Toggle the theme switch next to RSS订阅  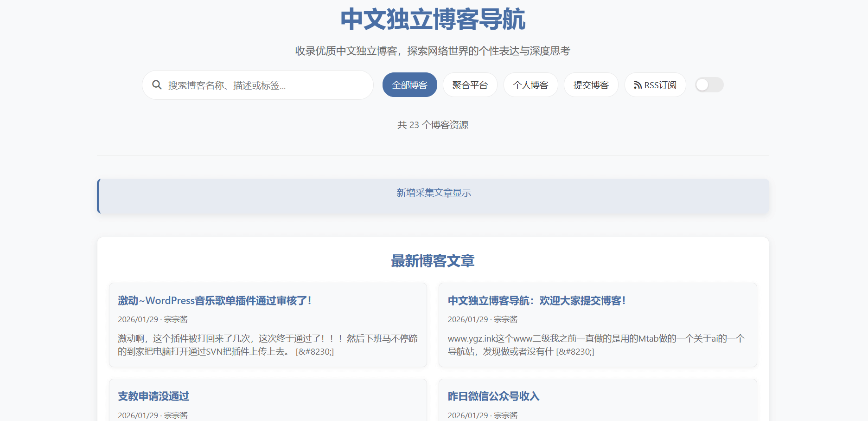[709, 85]
